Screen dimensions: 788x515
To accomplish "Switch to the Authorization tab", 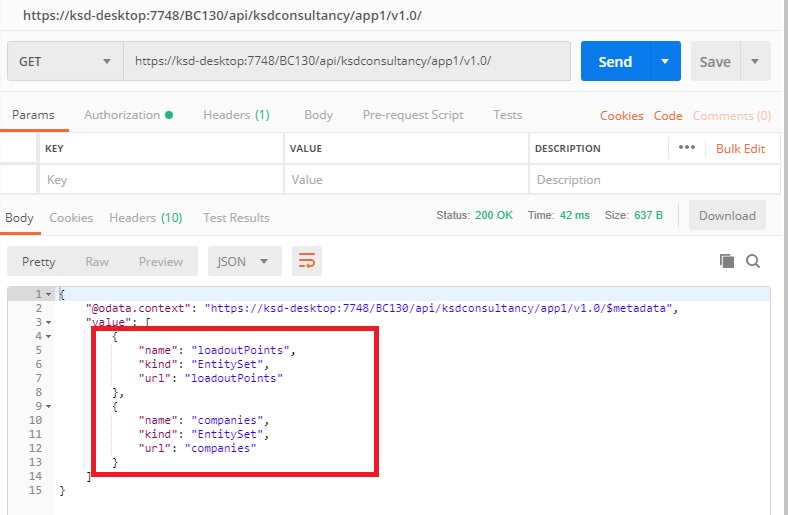I will 128,115.
